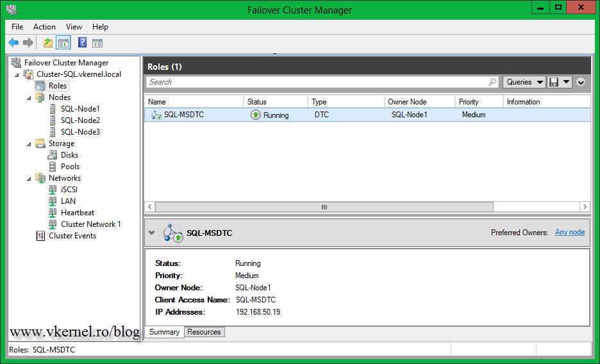
Task: Open the save query dropdown arrow
Action: point(566,82)
